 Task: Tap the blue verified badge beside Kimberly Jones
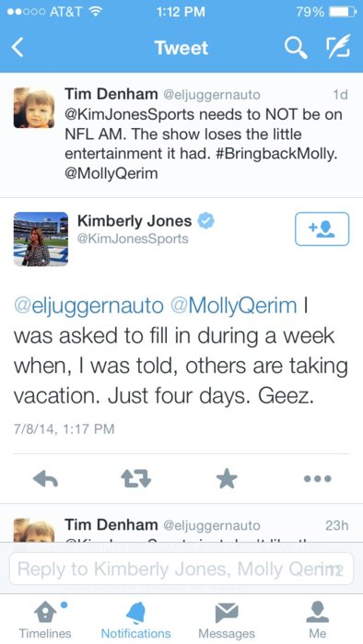206,221
